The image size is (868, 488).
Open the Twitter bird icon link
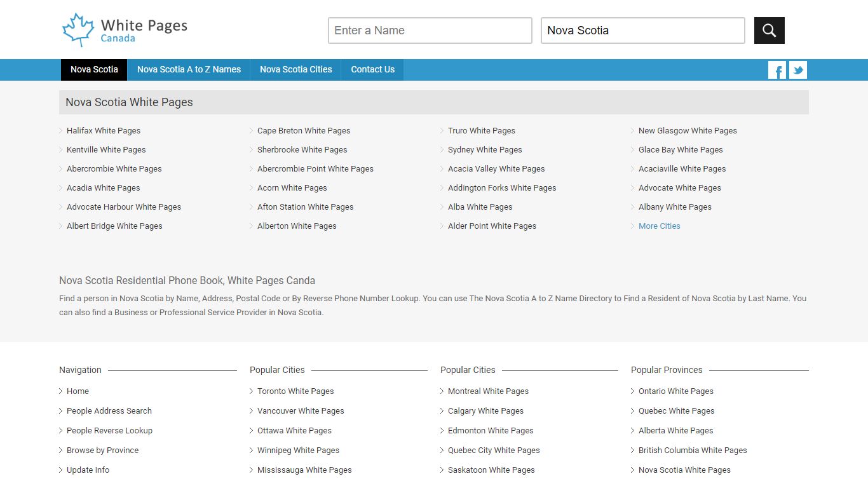pyautogui.click(x=798, y=70)
